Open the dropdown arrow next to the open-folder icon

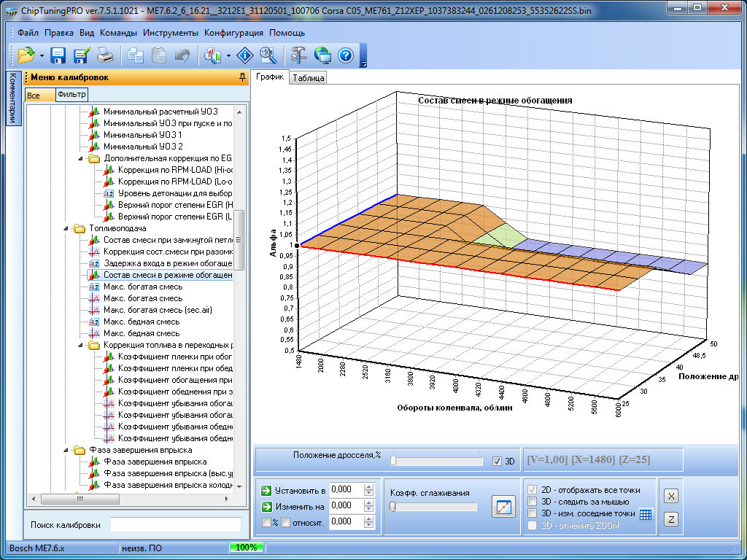coord(42,55)
